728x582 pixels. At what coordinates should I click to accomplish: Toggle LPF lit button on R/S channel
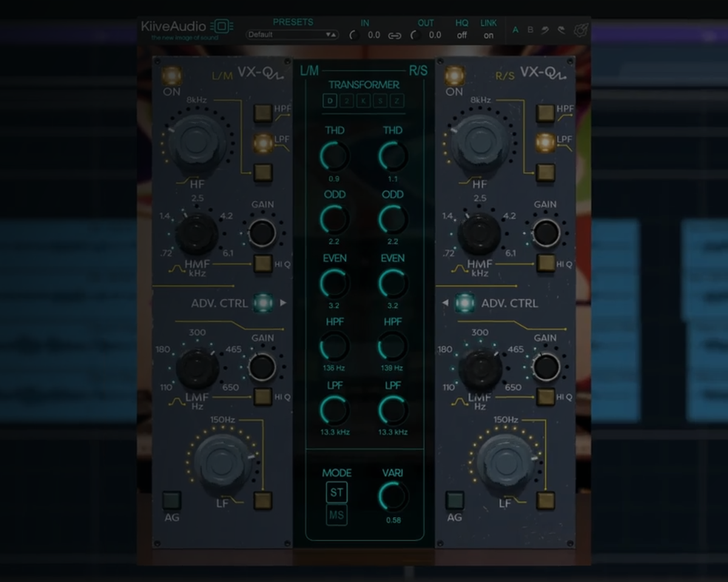545,143
